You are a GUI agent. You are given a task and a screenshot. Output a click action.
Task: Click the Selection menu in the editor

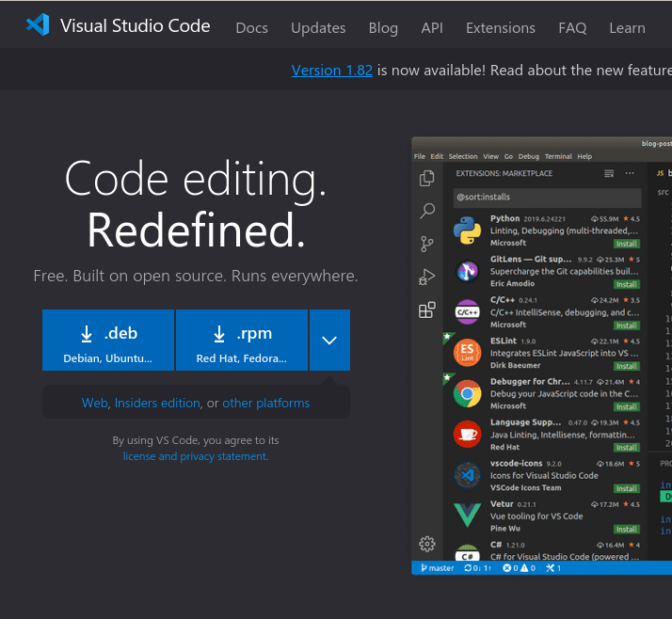tap(463, 156)
